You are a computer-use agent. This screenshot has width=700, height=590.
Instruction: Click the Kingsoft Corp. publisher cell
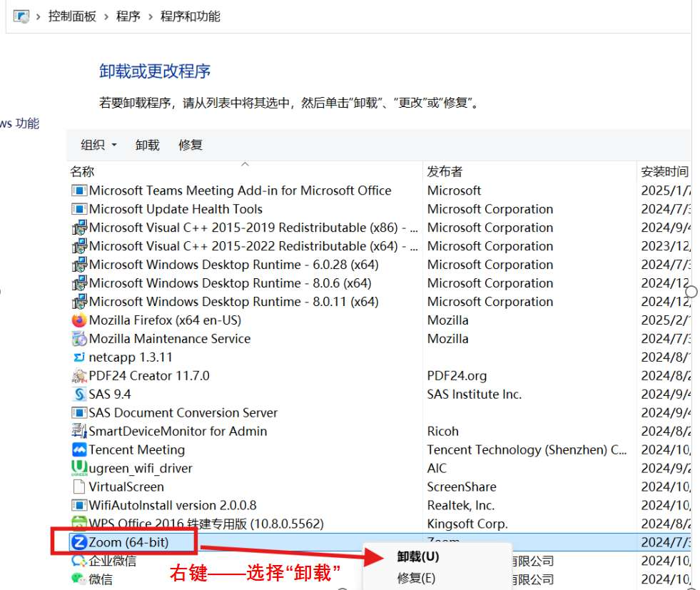467,524
